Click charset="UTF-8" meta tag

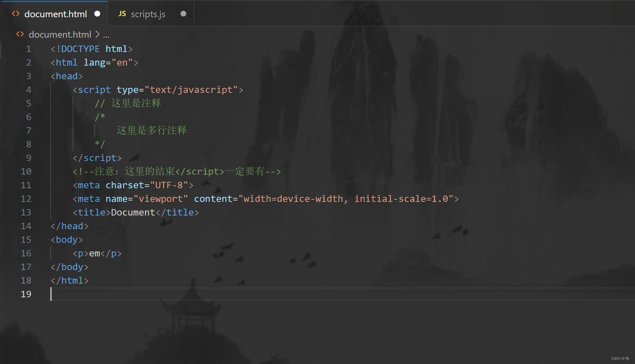[x=133, y=185]
